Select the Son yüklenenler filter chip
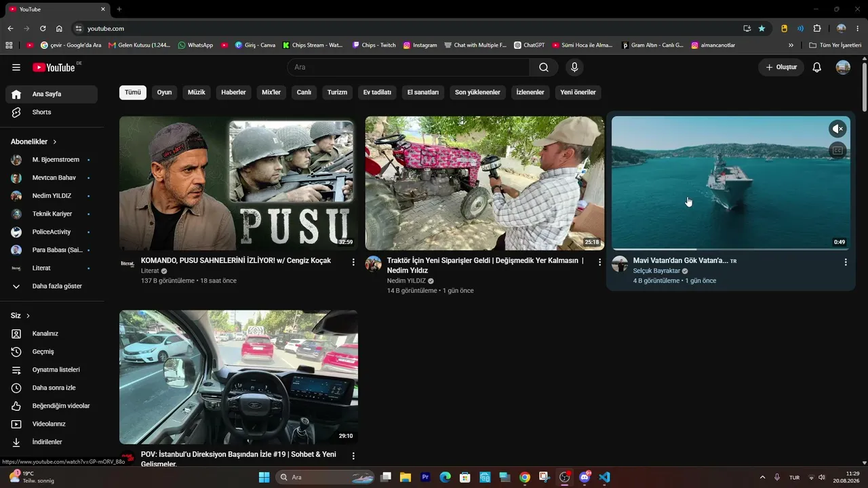The image size is (868, 488). pyautogui.click(x=477, y=92)
